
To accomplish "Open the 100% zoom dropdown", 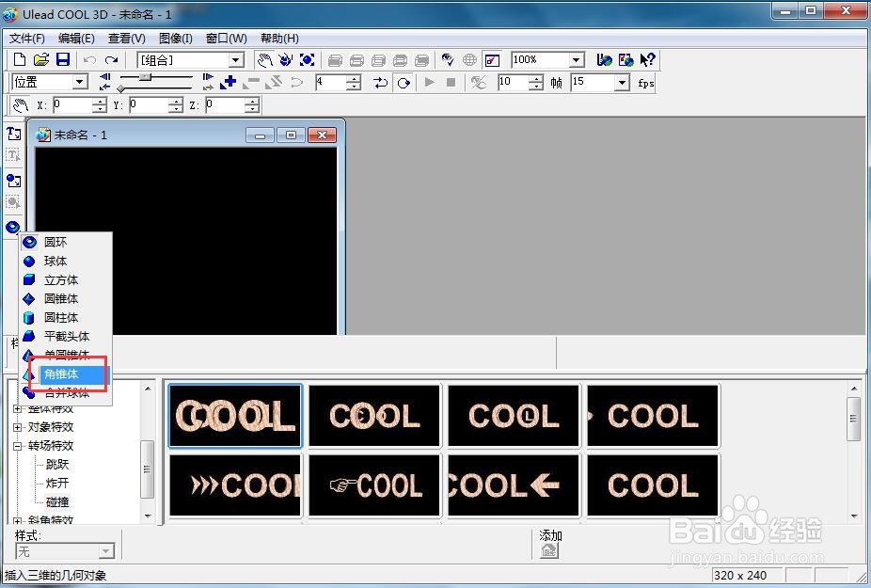I will 577,59.
